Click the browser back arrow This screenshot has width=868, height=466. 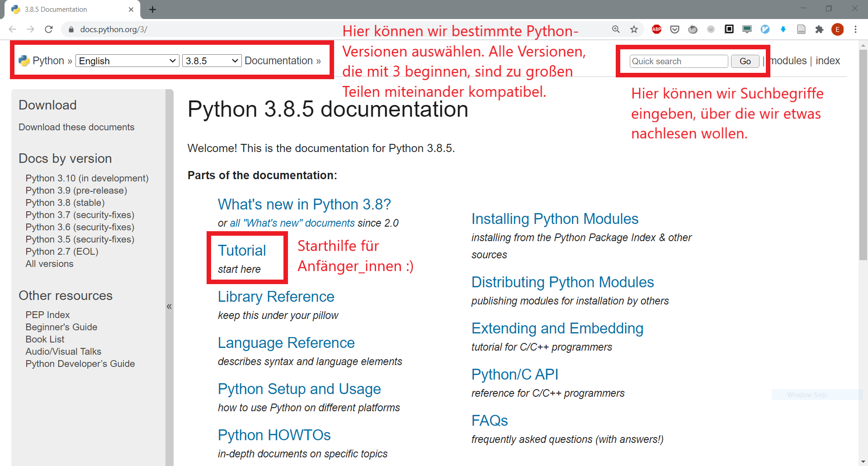click(x=13, y=29)
